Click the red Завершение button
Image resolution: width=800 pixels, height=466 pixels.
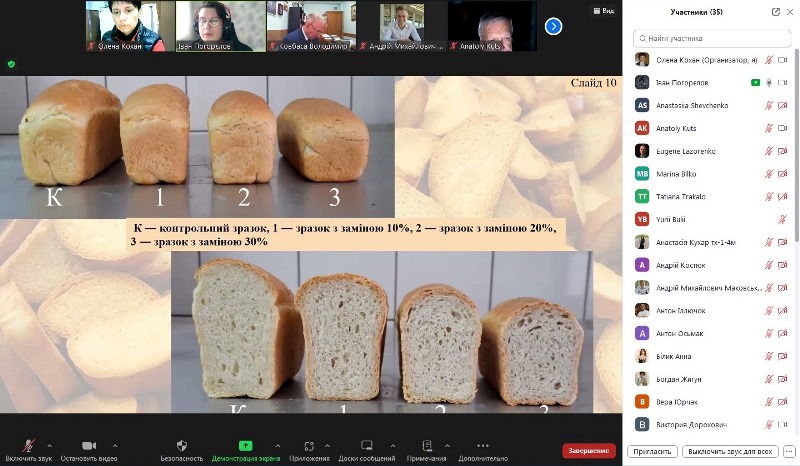[589, 451]
